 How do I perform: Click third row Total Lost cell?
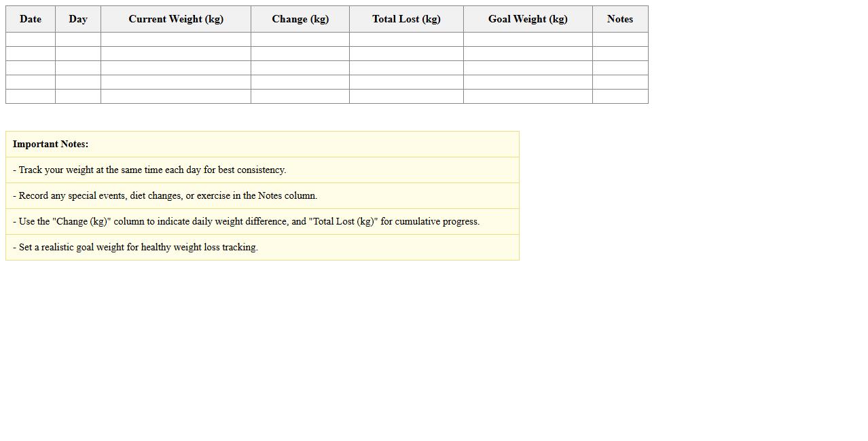click(406, 68)
